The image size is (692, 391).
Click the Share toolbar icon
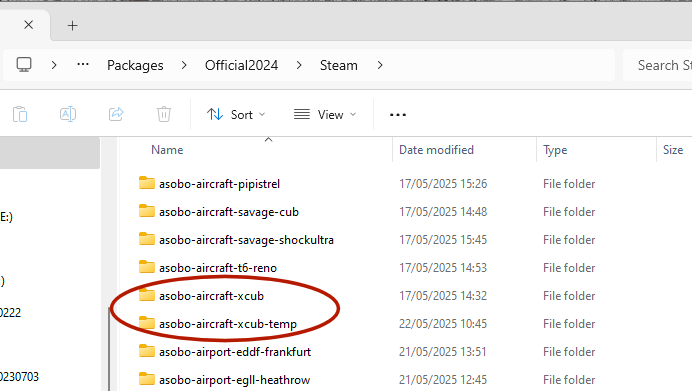116,114
